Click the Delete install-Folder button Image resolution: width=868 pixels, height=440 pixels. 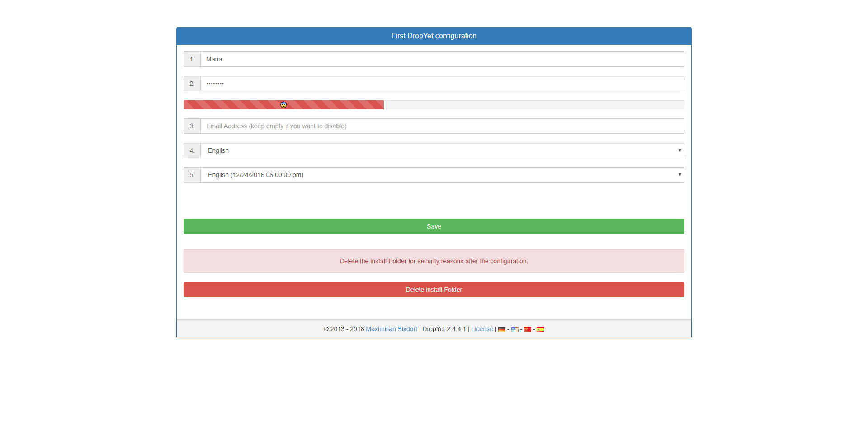point(434,290)
